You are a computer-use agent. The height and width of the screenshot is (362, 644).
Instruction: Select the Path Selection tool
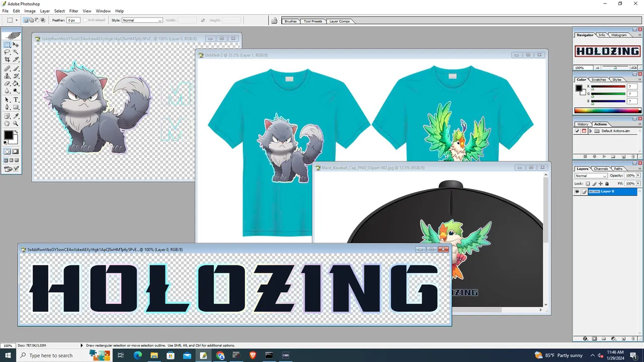point(7,100)
